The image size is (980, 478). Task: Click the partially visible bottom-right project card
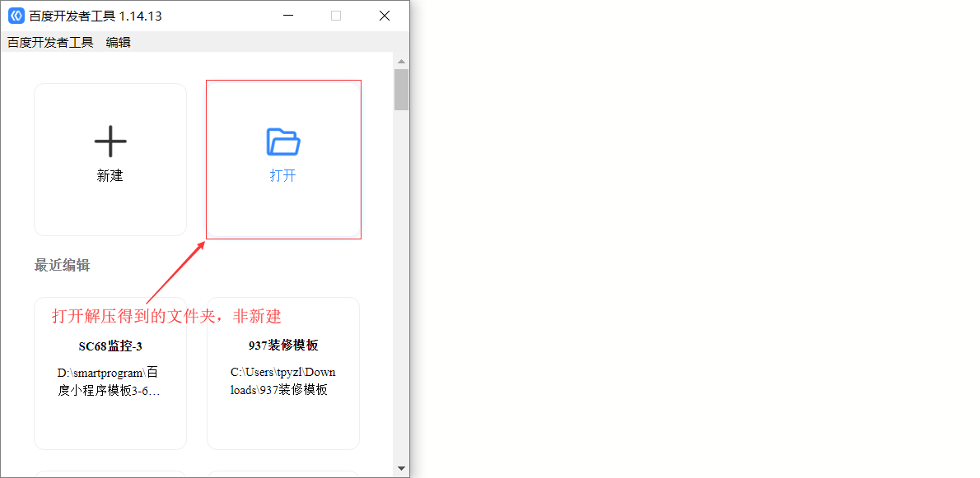point(282,474)
